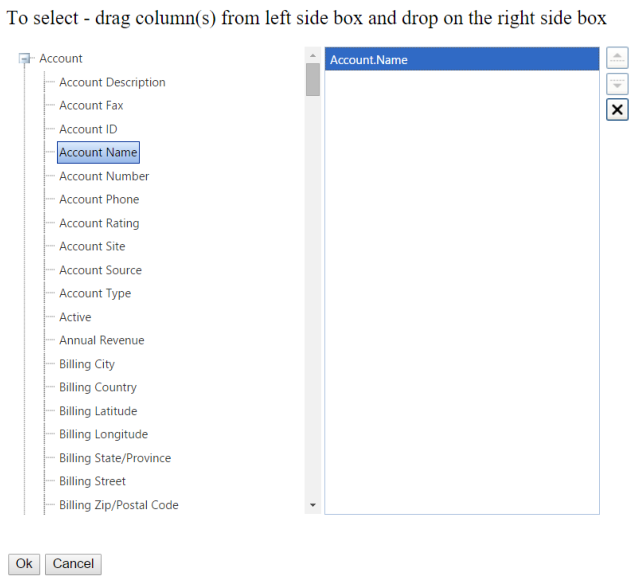Click the Cancel button

pyautogui.click(x=73, y=564)
